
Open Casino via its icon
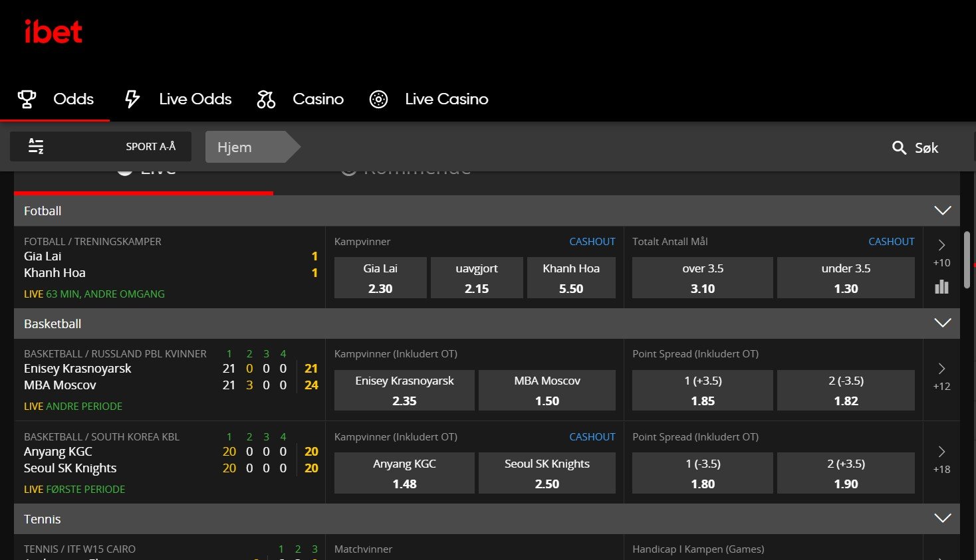pyautogui.click(x=265, y=98)
